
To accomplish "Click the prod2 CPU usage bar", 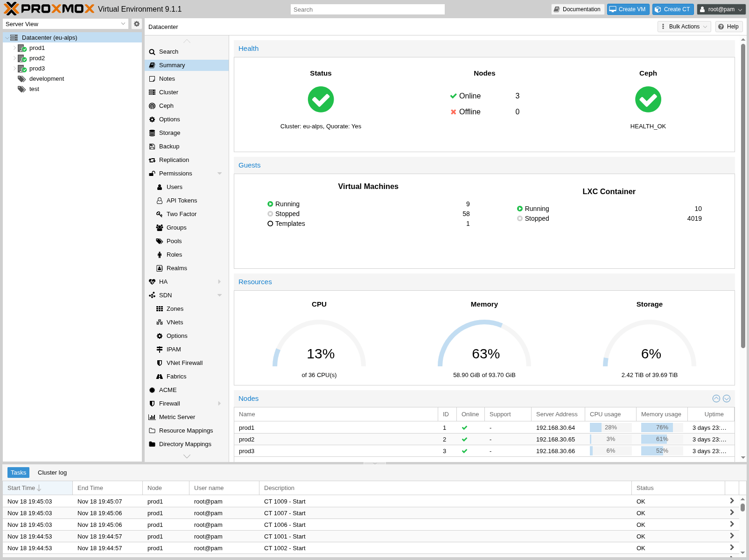I will (610, 439).
